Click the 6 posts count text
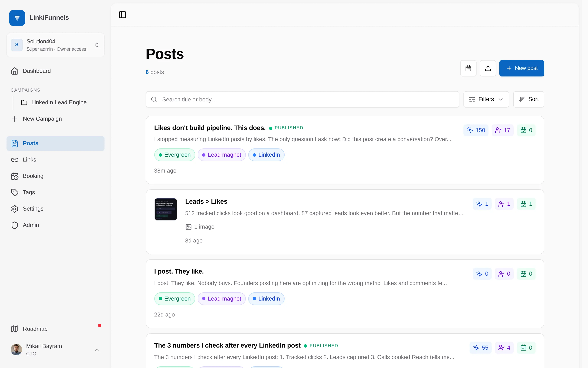This screenshot has width=588, height=368. click(x=155, y=72)
